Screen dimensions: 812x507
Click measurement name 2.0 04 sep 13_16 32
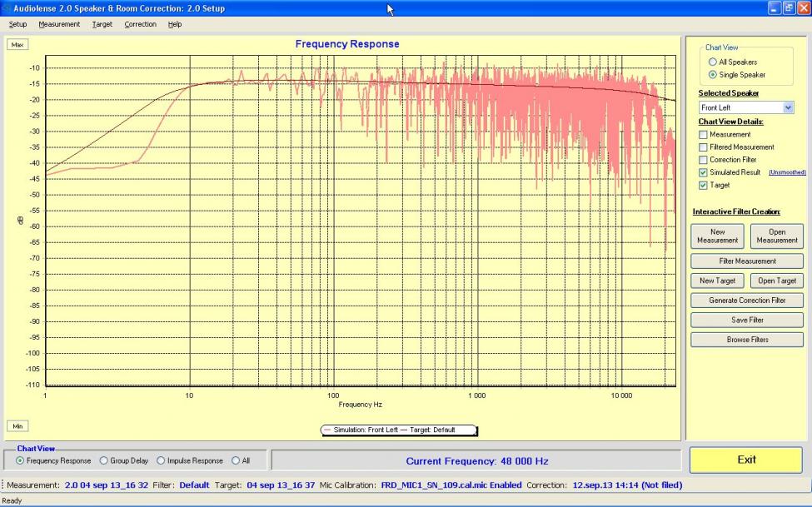[x=106, y=485]
